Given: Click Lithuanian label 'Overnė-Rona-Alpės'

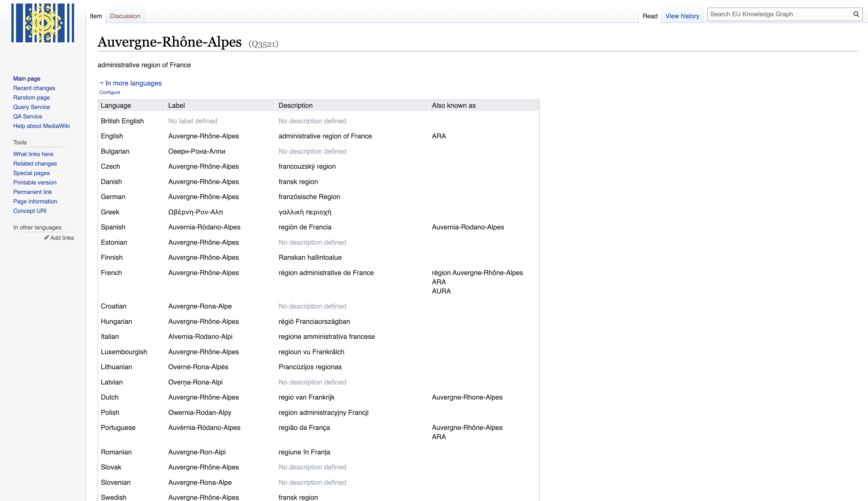Looking at the screenshot, I should pos(198,367).
